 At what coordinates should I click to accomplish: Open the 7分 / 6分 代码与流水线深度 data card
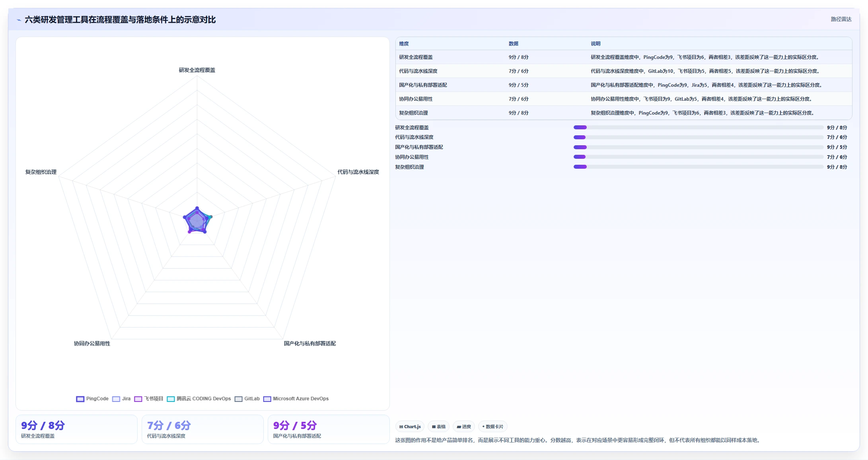[202, 429]
